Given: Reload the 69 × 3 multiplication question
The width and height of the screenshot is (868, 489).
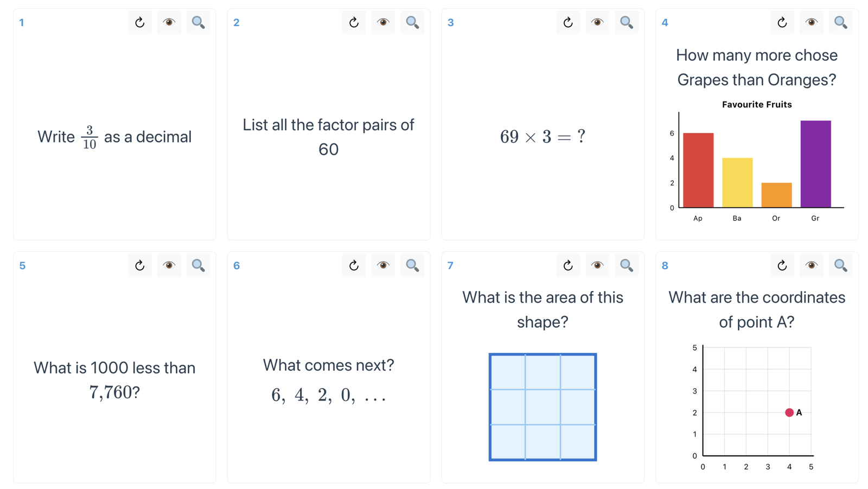Looking at the screenshot, I should coord(568,23).
